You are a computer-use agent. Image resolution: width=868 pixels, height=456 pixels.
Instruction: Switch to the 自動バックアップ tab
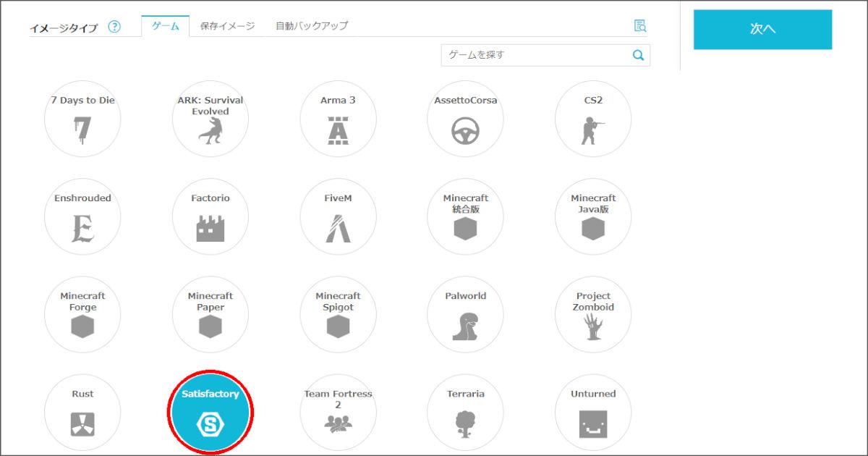click(x=312, y=26)
